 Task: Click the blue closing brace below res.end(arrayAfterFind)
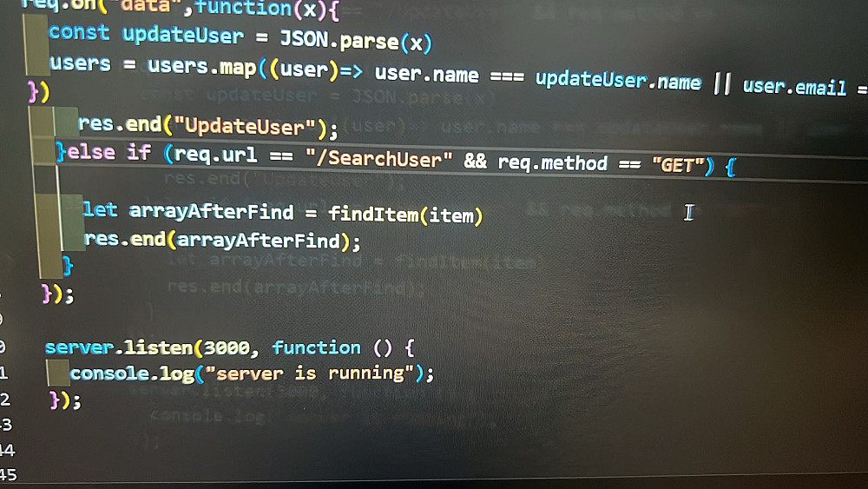[68, 267]
